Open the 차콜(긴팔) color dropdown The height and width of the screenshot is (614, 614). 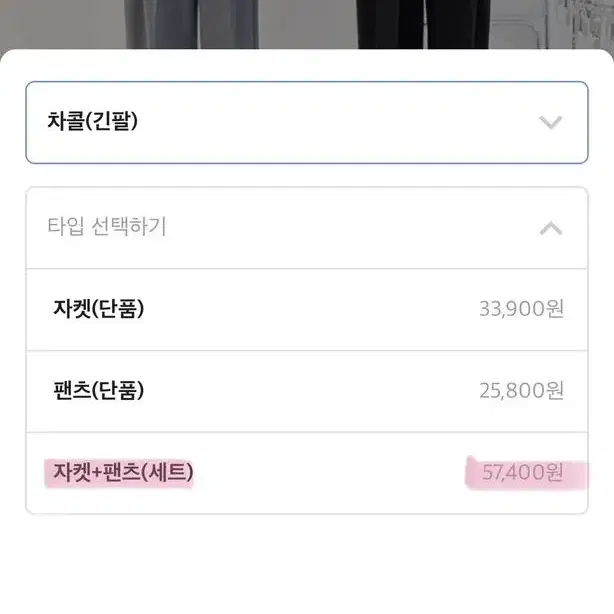point(307,122)
